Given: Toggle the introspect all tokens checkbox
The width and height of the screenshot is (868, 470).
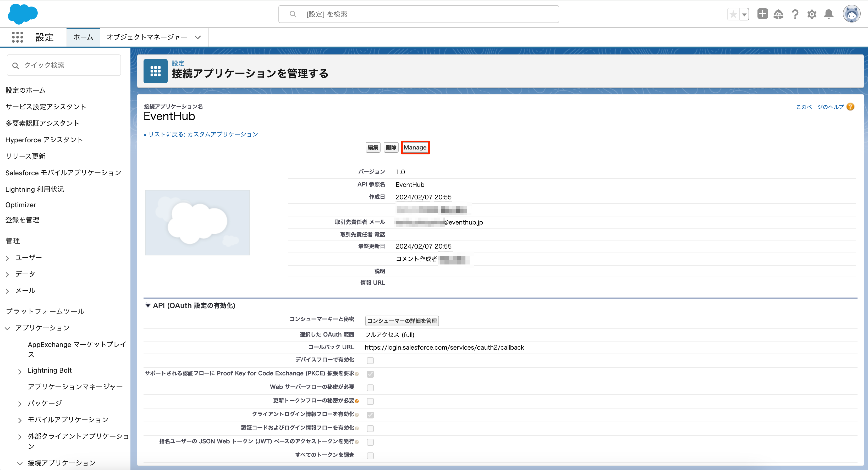Looking at the screenshot, I should pyautogui.click(x=370, y=456).
